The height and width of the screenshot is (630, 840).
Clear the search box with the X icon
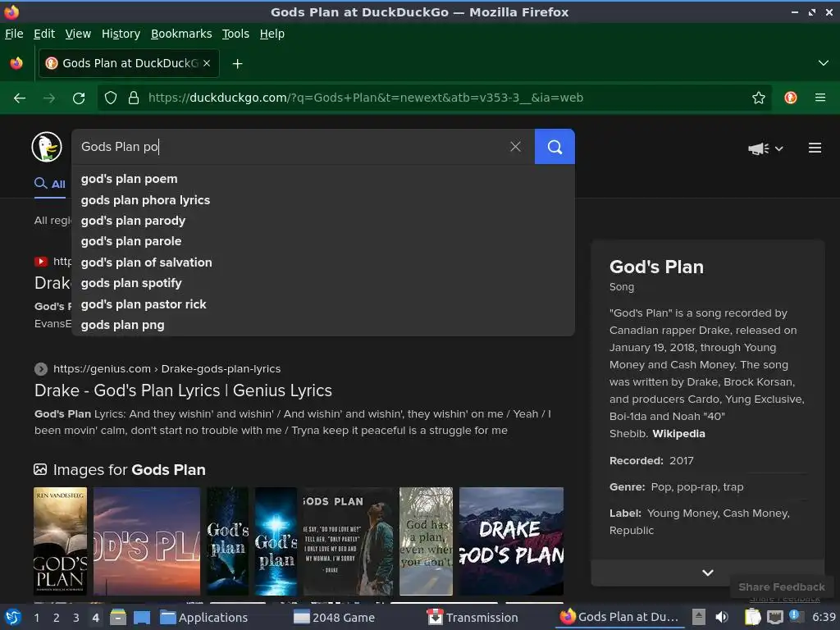[515, 147]
